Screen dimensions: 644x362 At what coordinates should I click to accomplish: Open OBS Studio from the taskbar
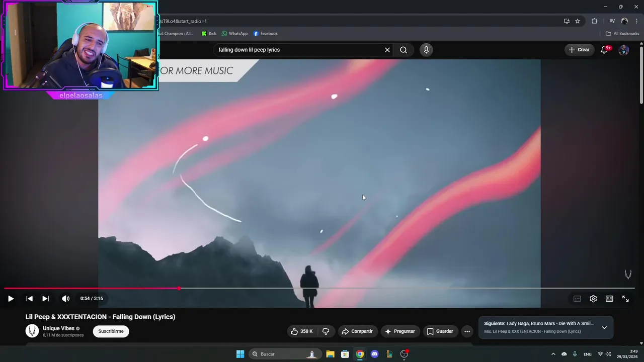(404, 354)
